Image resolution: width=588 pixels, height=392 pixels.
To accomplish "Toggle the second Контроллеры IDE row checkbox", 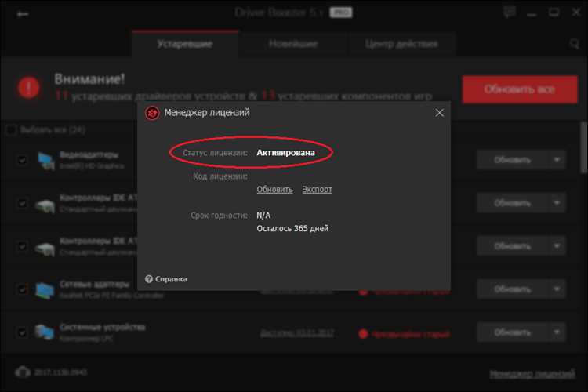I will pyautogui.click(x=22, y=246).
